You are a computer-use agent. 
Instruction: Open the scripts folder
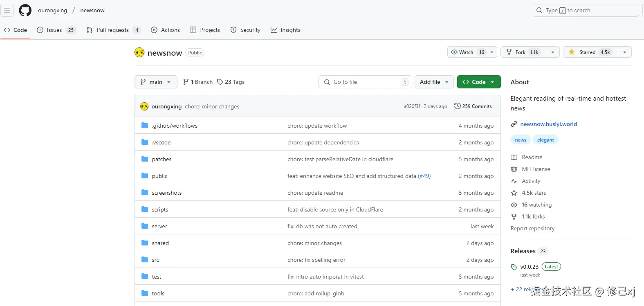coord(160,209)
